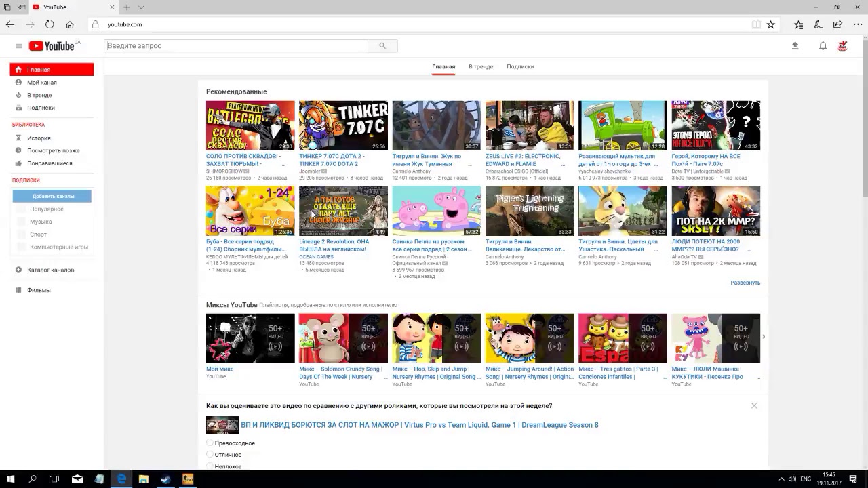868x488 pixels.
Task: Open the video upload icon
Action: (795, 46)
